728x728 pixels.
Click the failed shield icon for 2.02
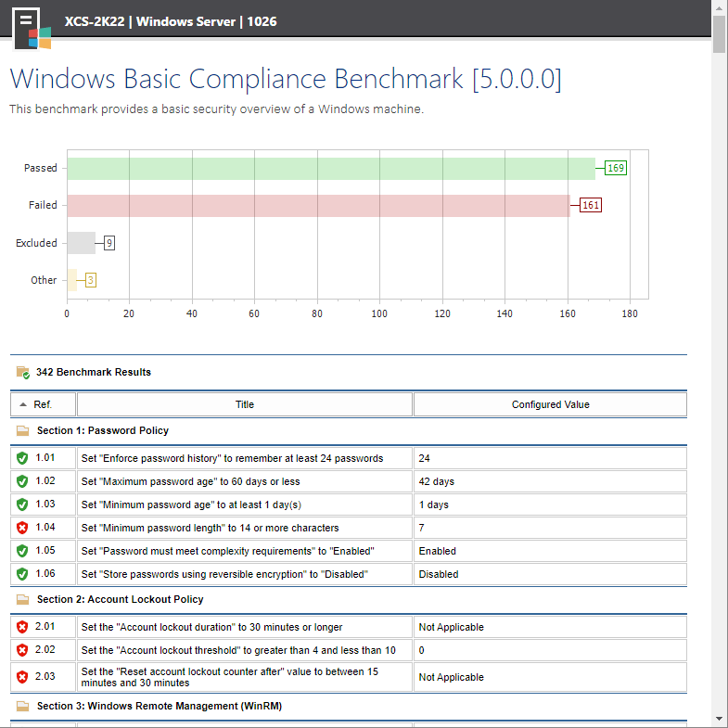tap(22, 650)
